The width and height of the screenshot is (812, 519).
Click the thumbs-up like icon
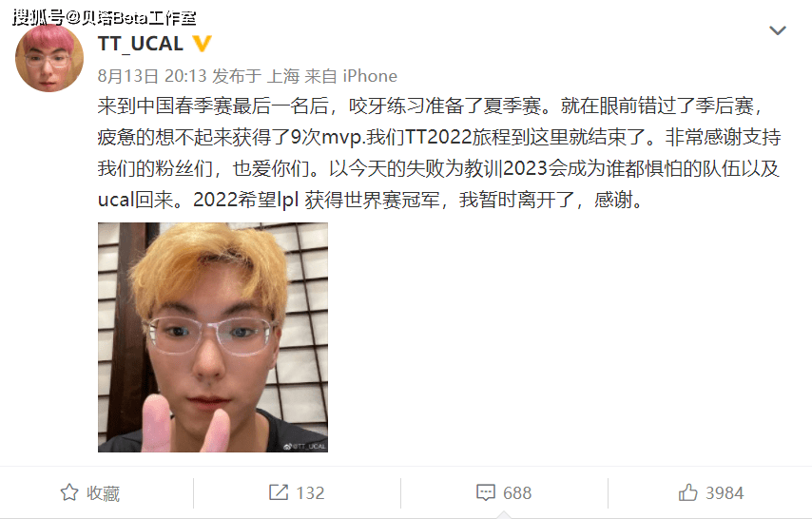pos(687,492)
